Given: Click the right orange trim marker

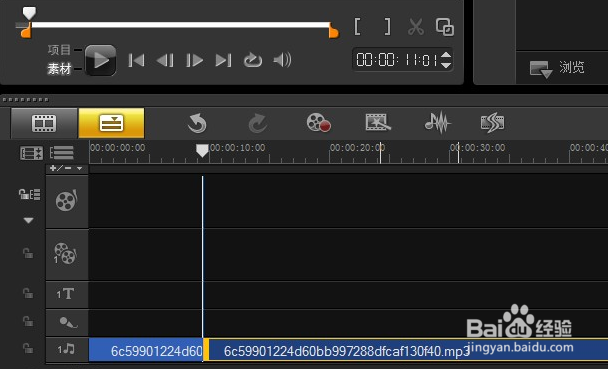Looking at the screenshot, I should 333,31.
